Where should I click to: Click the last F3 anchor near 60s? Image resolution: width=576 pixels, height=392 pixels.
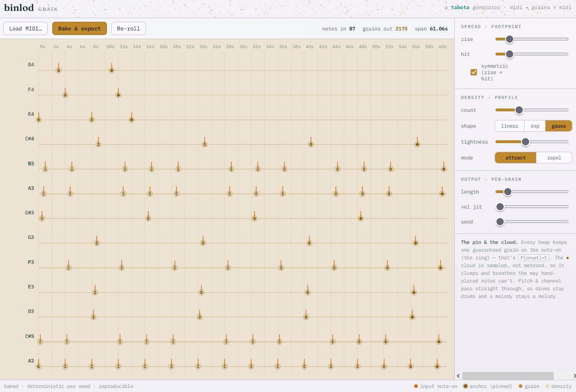[x=441, y=268]
